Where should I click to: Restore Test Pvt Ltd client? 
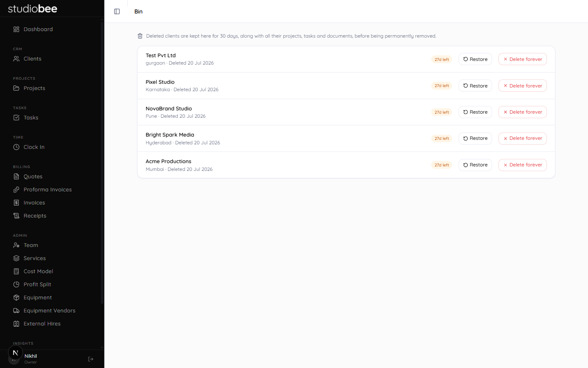[x=475, y=59]
